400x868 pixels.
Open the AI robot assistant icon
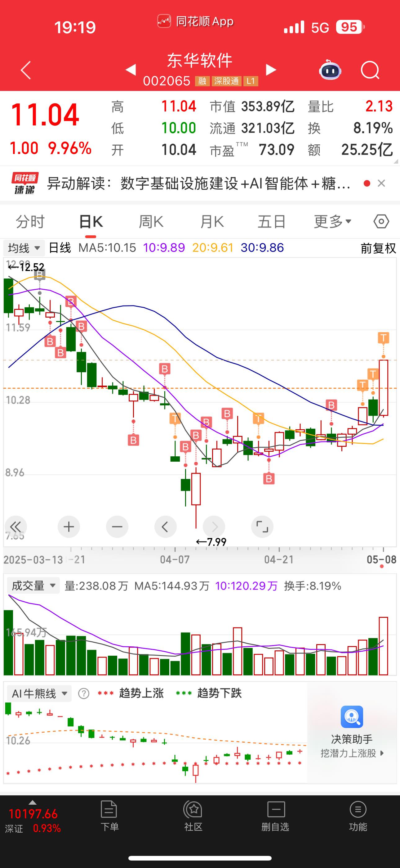point(330,70)
